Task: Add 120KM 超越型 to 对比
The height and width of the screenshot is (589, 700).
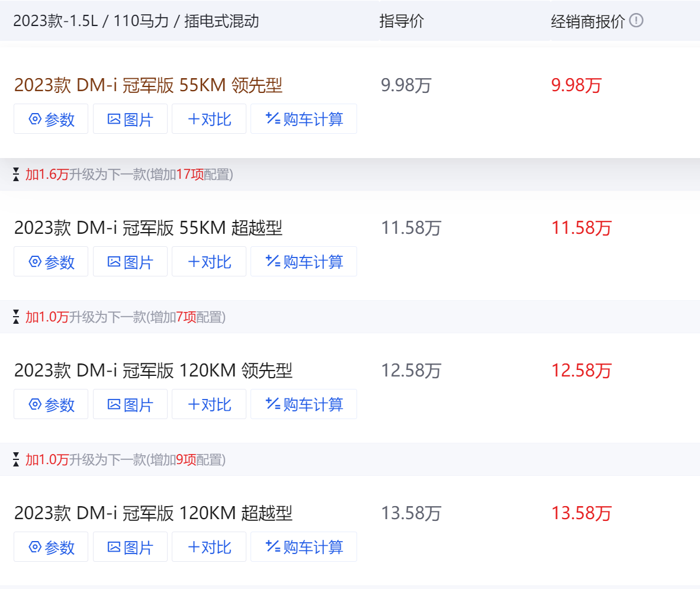Action: point(209,547)
